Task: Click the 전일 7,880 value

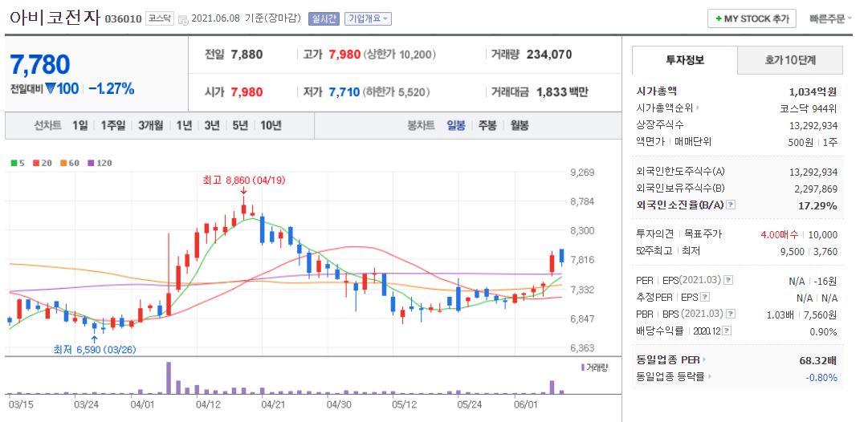Action: pos(247,55)
